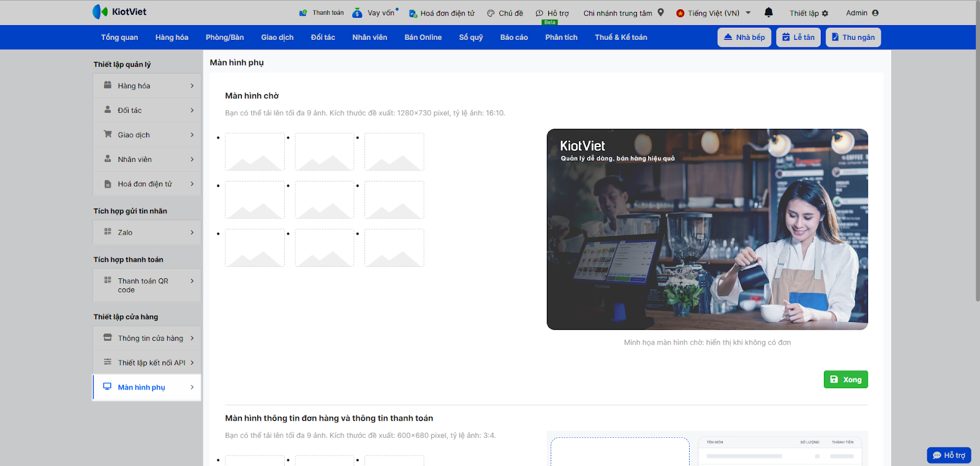Click the Thanh toán icon in the top bar
Viewport: 980px width, 466px height.
click(x=303, y=13)
